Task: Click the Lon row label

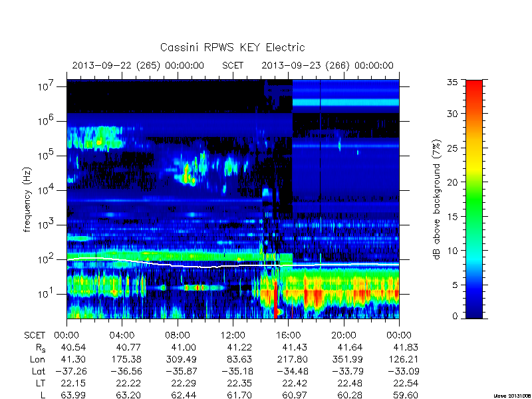Action: (38, 359)
